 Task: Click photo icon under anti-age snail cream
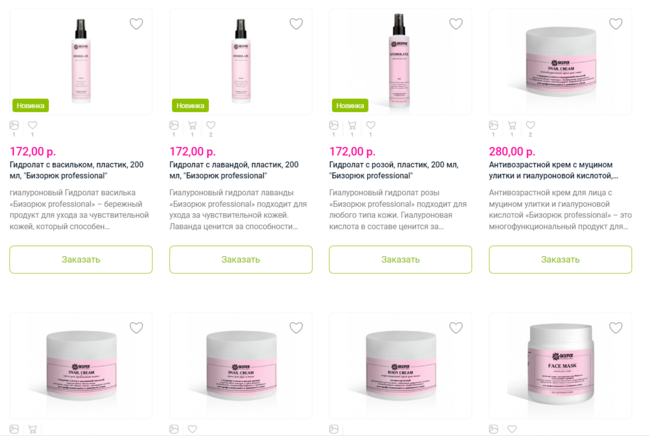pyautogui.click(x=493, y=125)
